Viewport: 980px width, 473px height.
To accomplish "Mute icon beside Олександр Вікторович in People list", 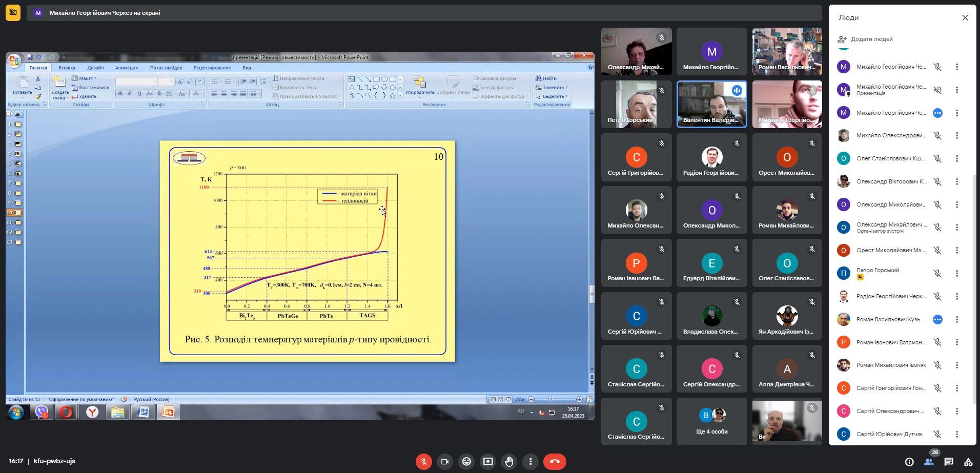I will pos(937,181).
